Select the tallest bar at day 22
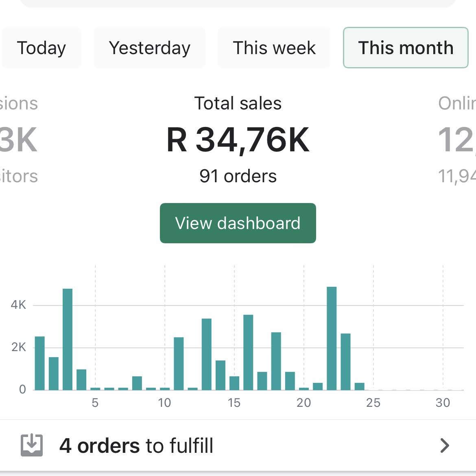This screenshot has width=476, height=476. click(332, 338)
